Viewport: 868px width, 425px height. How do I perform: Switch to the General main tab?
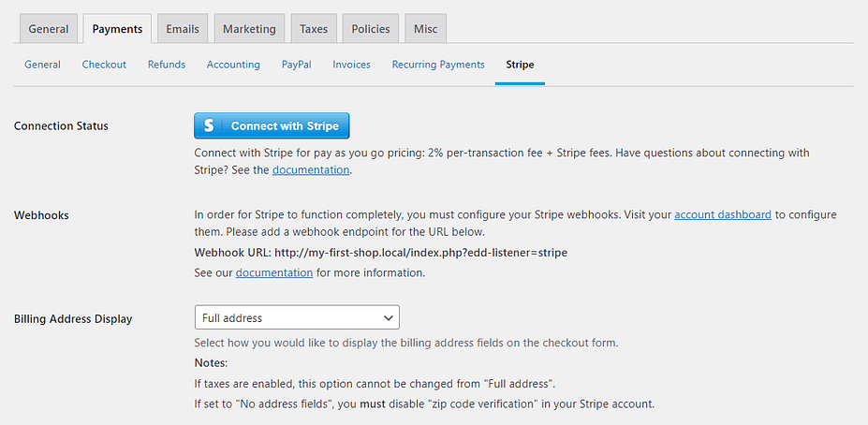[49, 29]
